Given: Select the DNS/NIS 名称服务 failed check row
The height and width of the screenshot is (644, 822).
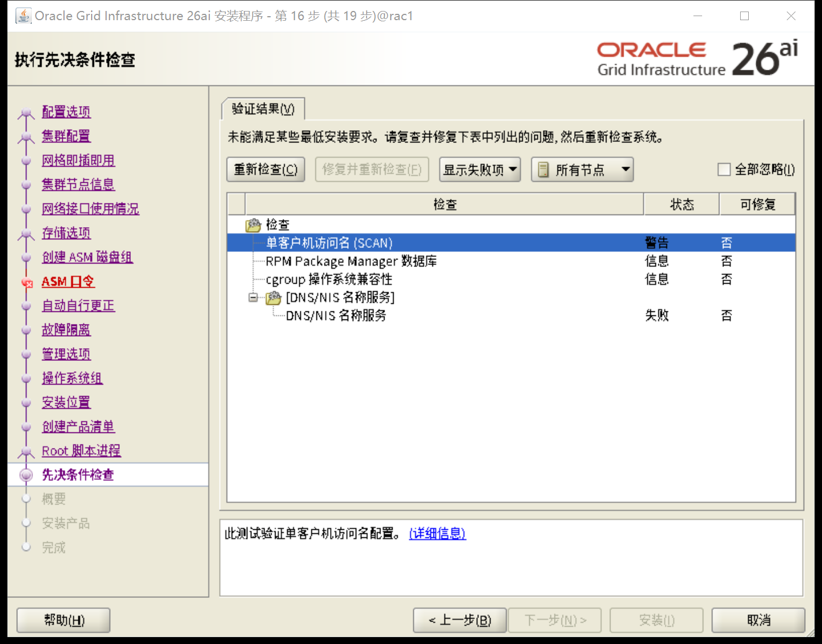Looking at the screenshot, I should [511, 315].
